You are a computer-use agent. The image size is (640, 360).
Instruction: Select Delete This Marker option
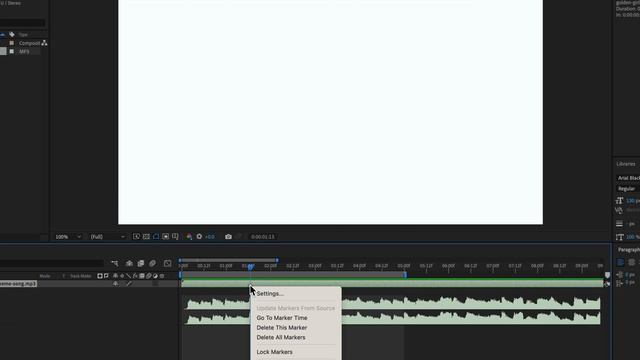[x=282, y=327]
